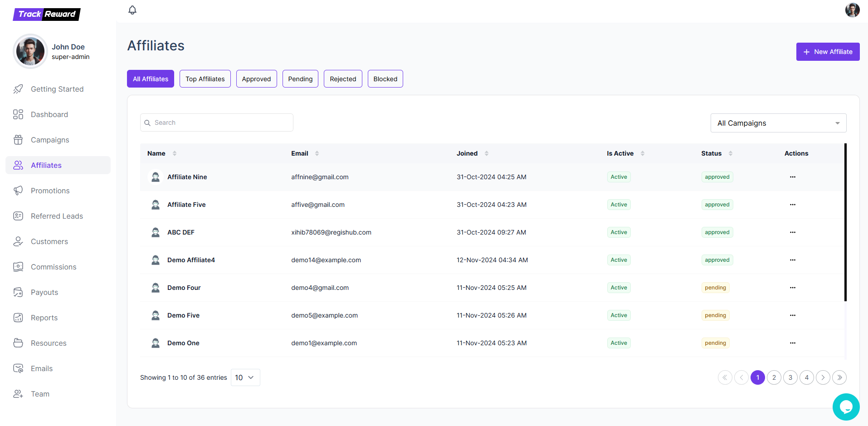Image resolution: width=868 pixels, height=426 pixels.
Task: Go to next page arrow
Action: [x=823, y=377]
